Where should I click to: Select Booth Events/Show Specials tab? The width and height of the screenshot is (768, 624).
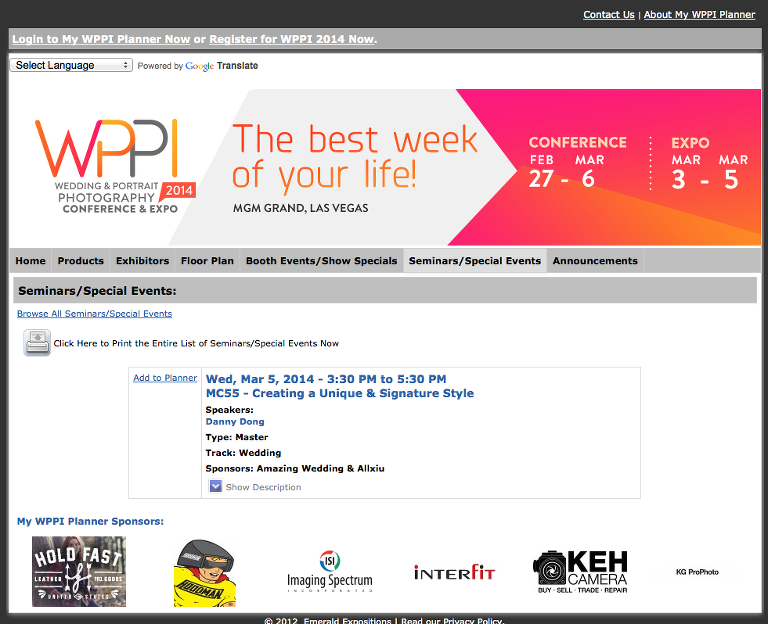click(321, 261)
